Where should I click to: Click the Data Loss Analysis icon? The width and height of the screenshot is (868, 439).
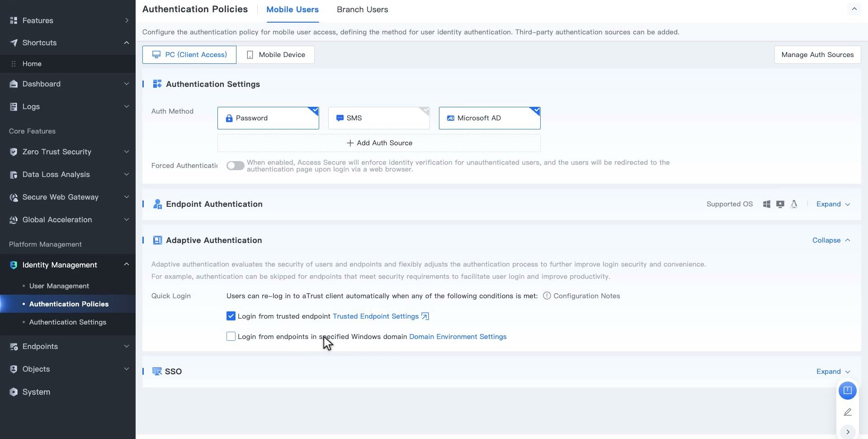(14, 174)
